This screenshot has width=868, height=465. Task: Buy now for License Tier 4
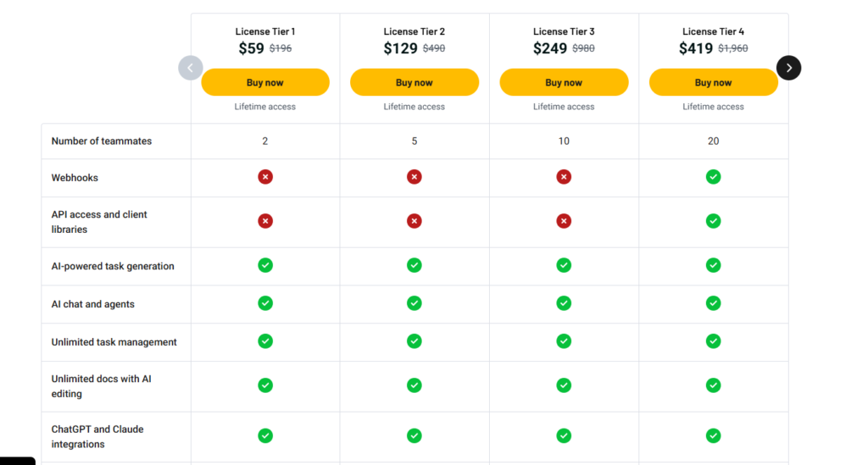713,82
